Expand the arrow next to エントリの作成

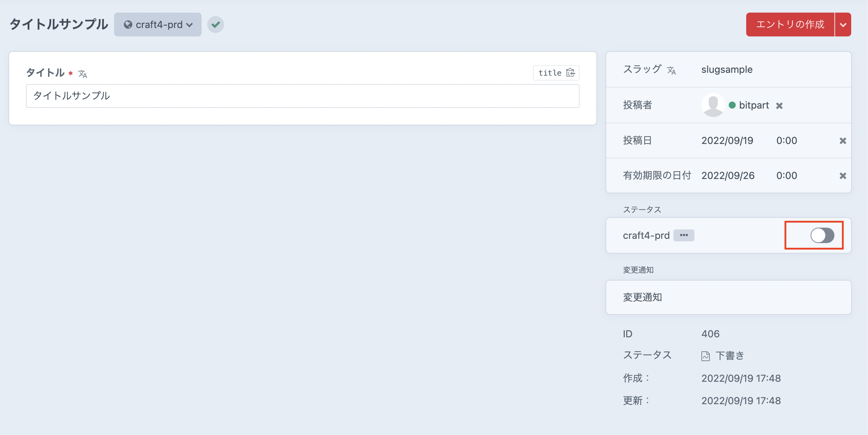point(843,25)
